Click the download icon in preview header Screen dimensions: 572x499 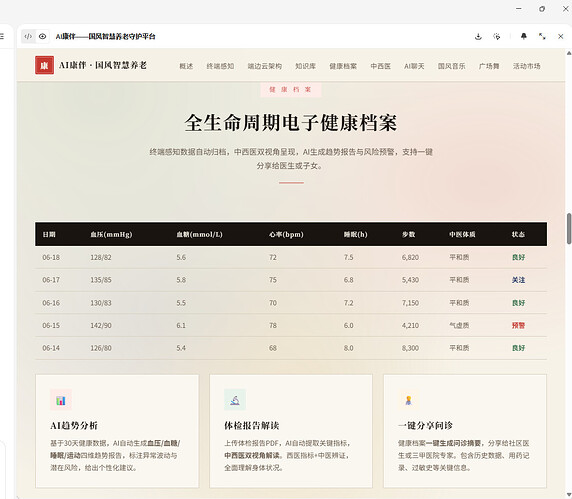[x=478, y=36]
